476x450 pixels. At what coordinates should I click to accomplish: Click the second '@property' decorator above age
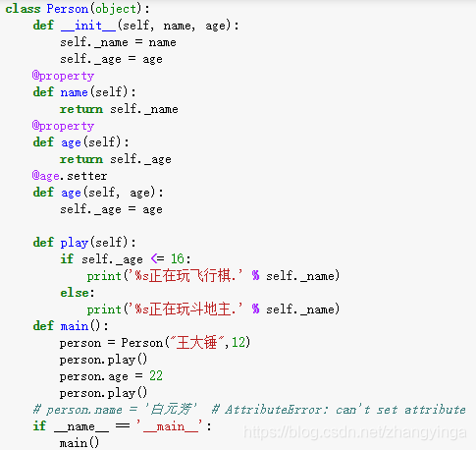coord(64,126)
